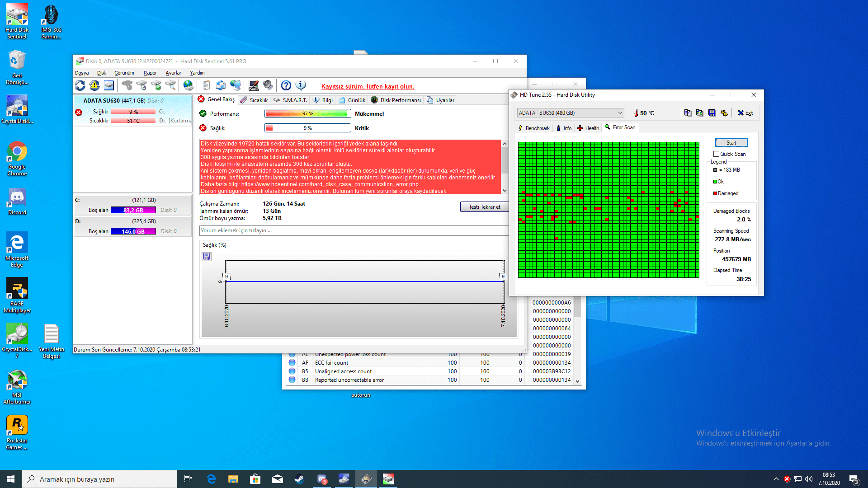The image size is (868, 488).
Task: Enable the Quick Scan checkbox
Action: 716,154
